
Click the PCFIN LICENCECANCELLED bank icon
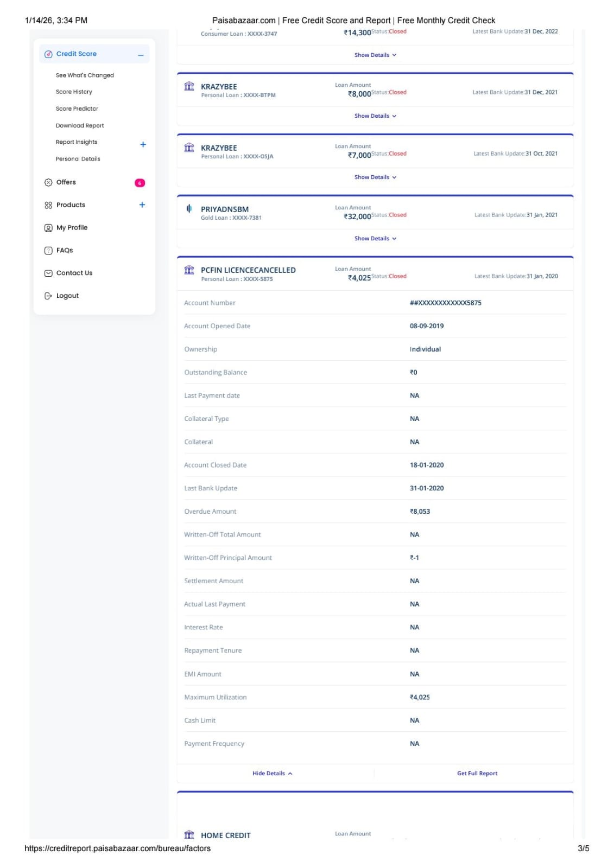click(189, 270)
